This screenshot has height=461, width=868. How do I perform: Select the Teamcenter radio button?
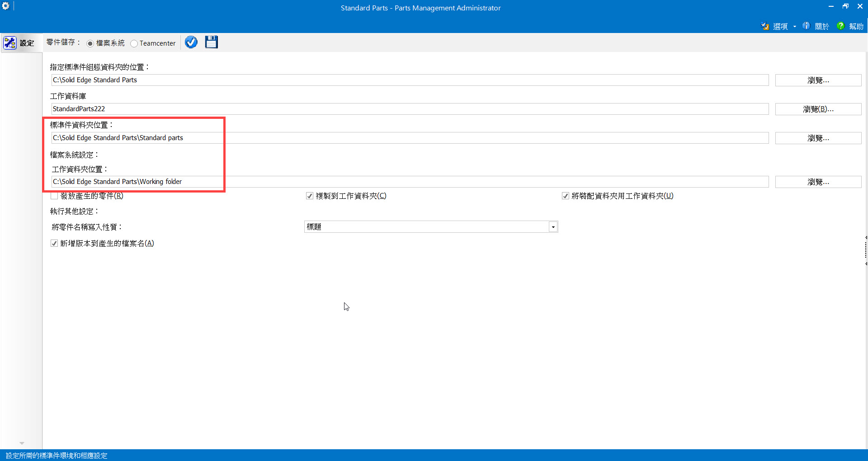[134, 43]
